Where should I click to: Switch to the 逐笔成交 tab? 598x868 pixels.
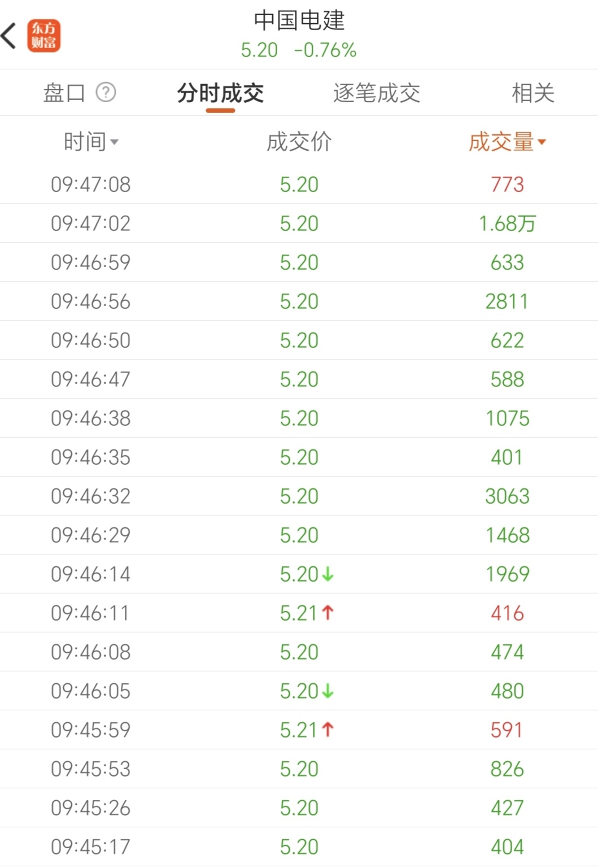point(377,93)
